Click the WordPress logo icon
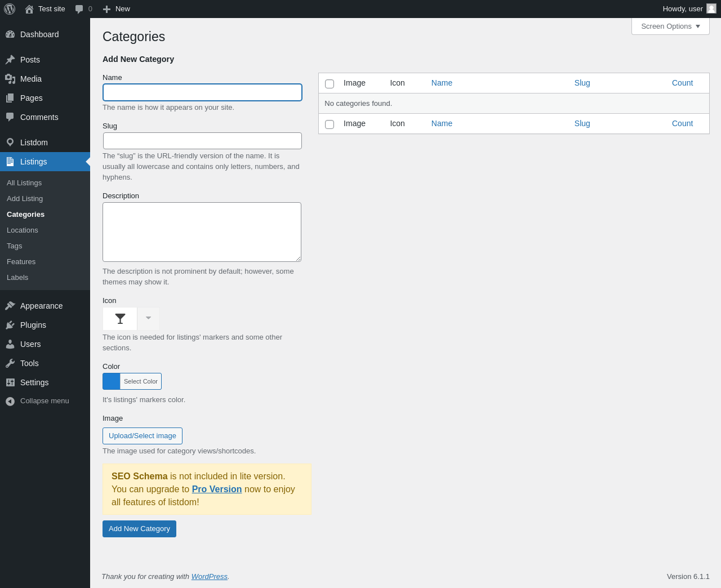This screenshot has width=721, height=588. (x=10, y=9)
